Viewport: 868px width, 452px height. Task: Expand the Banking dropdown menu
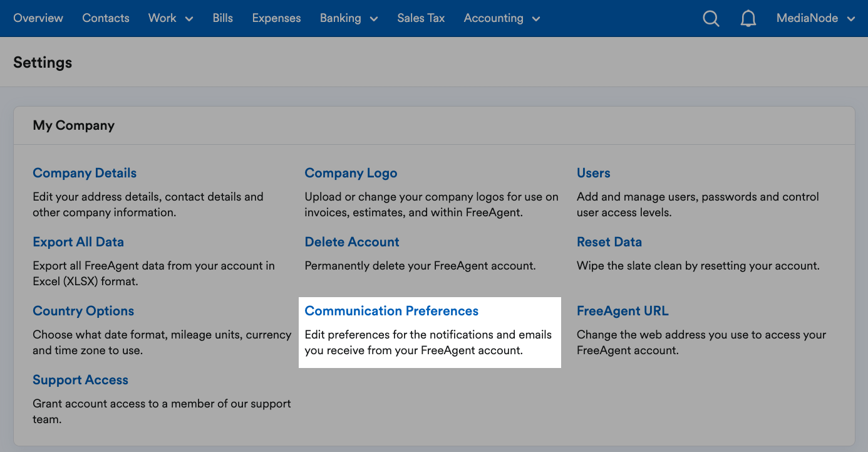tap(349, 18)
